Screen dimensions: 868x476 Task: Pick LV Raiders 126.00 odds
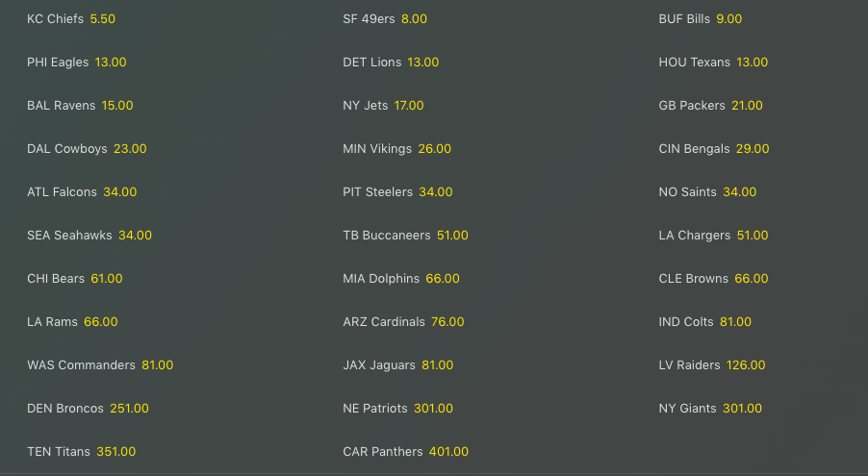[x=746, y=365]
